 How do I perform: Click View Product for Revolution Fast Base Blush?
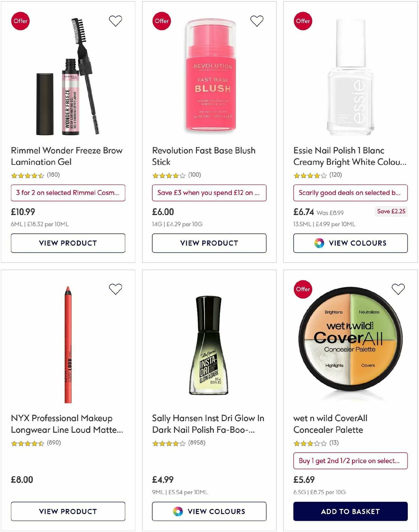[x=209, y=243]
